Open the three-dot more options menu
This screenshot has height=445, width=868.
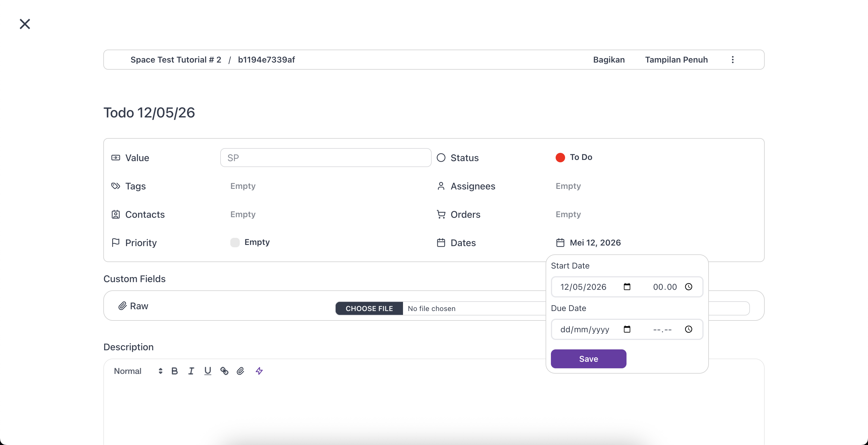(732, 60)
